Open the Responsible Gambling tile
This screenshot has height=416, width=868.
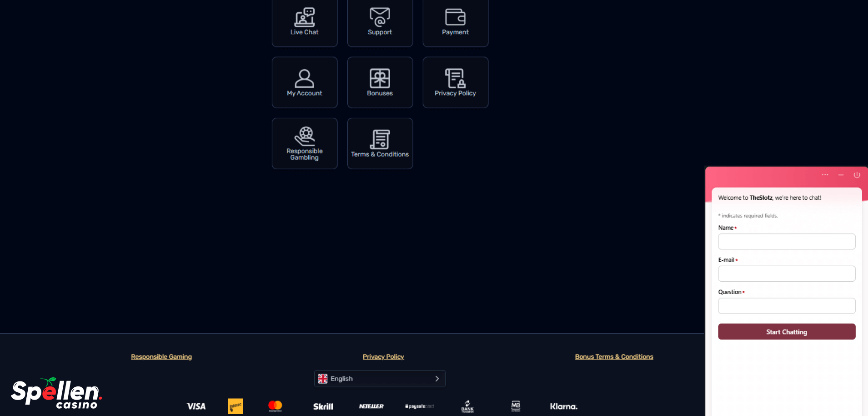304,143
